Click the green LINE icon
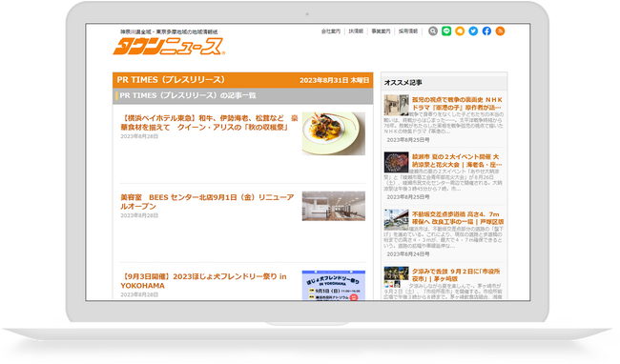 click(x=446, y=31)
